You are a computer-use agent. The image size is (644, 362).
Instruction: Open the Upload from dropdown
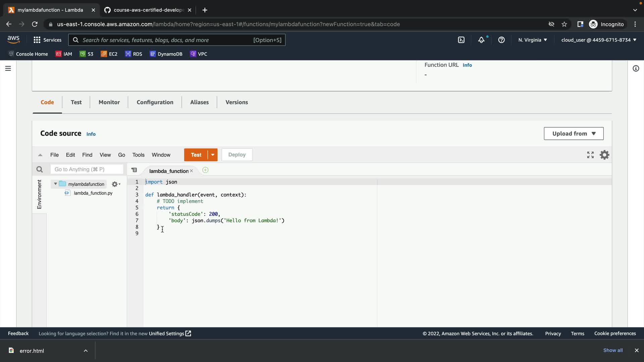[x=574, y=133]
